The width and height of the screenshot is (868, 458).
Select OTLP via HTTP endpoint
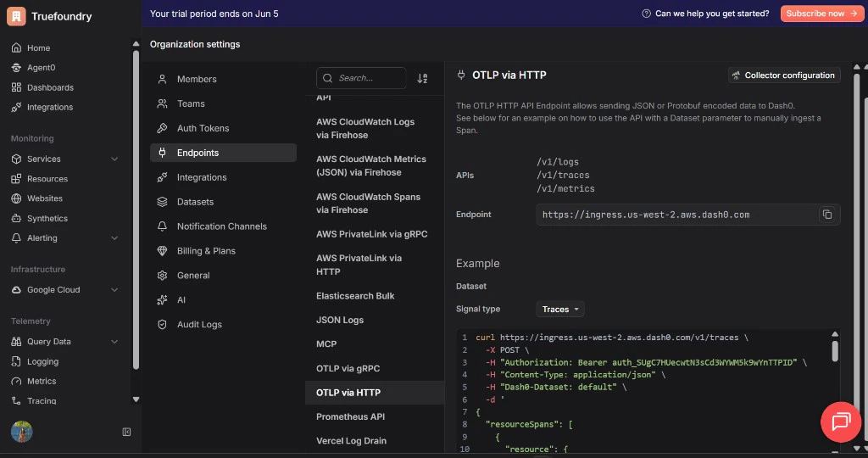click(374, 393)
